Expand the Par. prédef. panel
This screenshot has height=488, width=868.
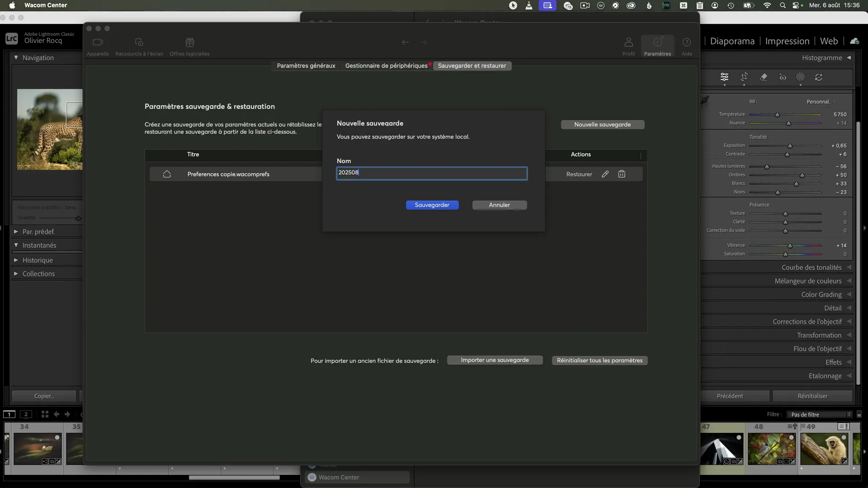(x=16, y=231)
